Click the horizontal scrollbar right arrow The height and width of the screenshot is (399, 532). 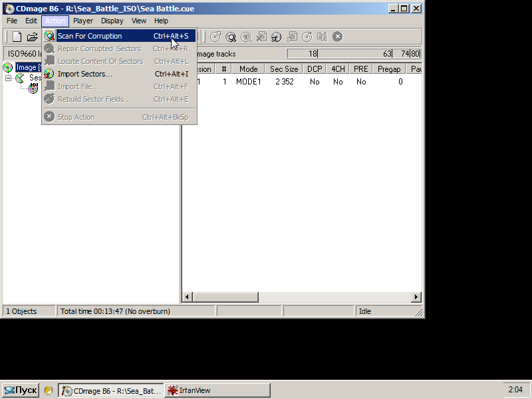(x=416, y=297)
